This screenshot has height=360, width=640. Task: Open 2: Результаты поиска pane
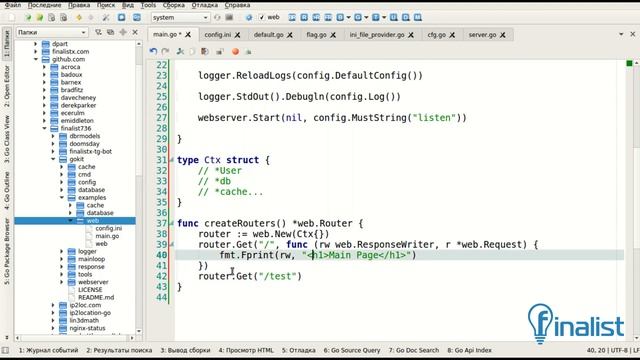pyautogui.click(x=119, y=350)
